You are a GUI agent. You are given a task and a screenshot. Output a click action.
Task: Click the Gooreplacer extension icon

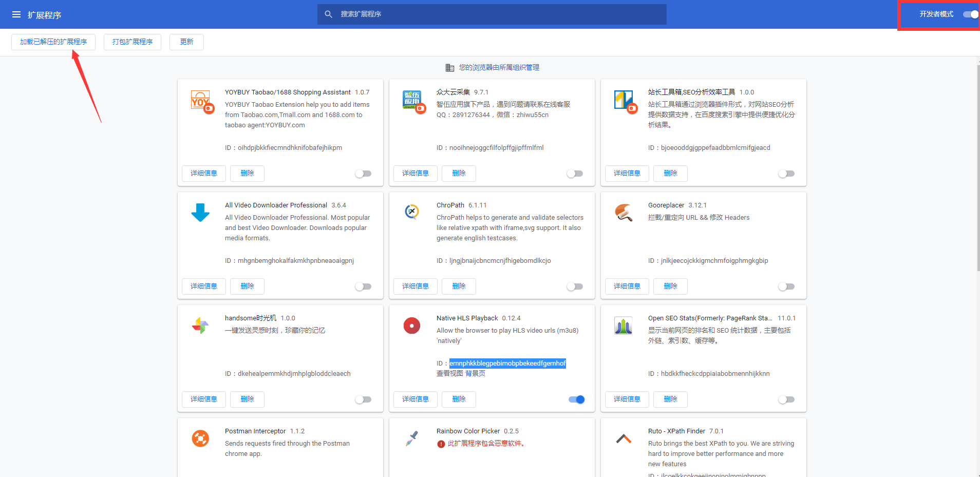[x=624, y=212]
